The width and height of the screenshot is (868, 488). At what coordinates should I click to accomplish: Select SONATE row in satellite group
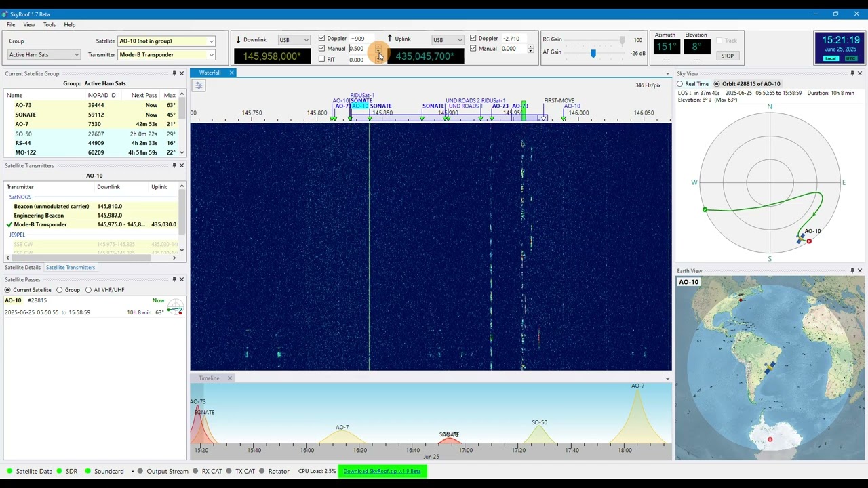tap(91, 115)
